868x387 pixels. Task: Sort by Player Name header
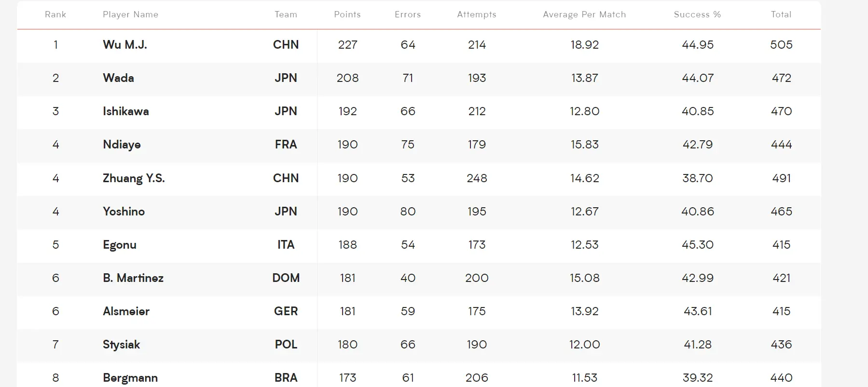coord(130,14)
